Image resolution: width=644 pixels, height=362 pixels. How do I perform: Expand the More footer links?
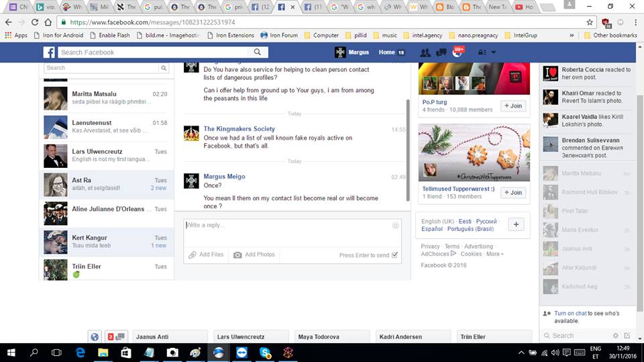[x=494, y=254]
